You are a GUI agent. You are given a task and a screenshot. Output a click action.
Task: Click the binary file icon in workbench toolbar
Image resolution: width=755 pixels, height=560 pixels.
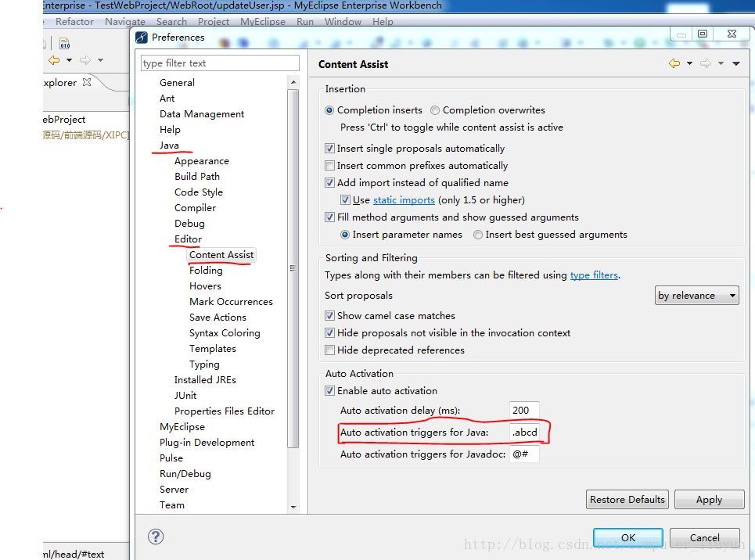click(65, 42)
